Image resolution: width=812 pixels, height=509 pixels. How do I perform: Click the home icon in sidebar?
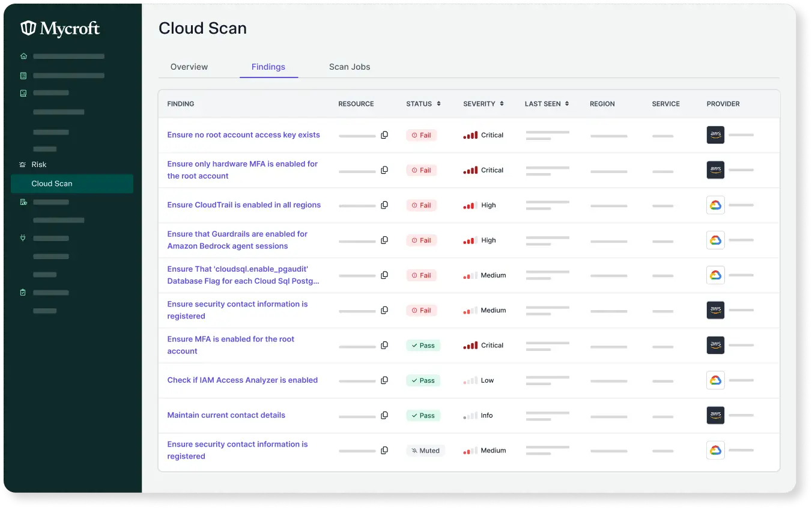click(23, 56)
